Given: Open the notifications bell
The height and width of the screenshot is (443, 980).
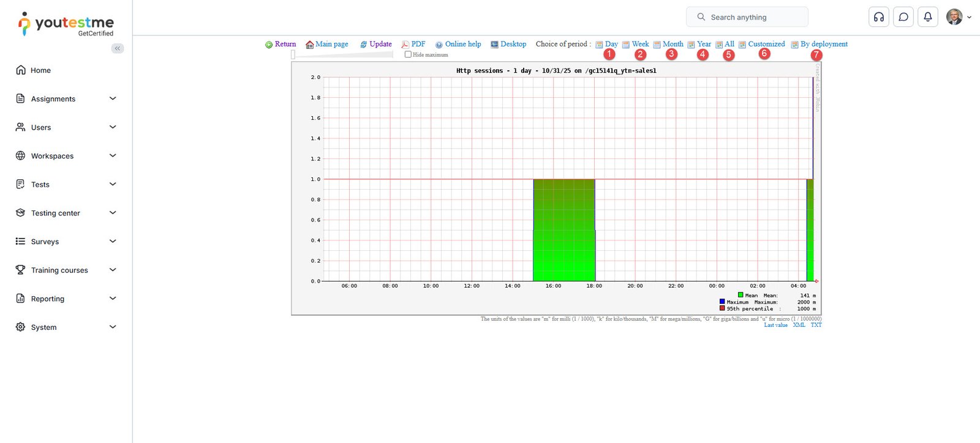Looking at the screenshot, I should (928, 17).
